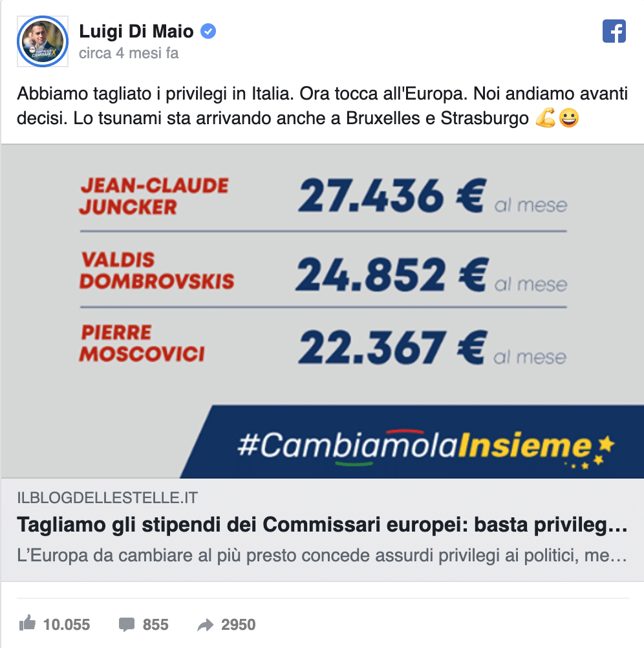This screenshot has width=644, height=648.
Task: Click the article description snippet text
Action: coord(322,556)
